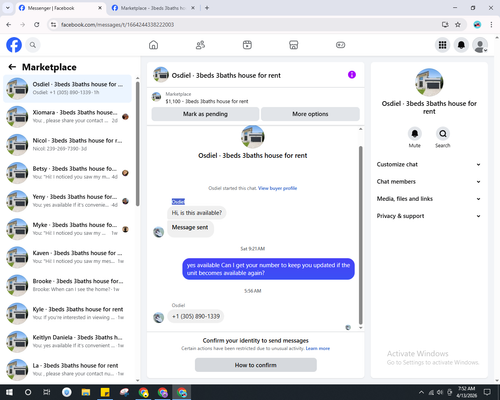Open the Nicol conversation
This screenshot has height=400, width=500.
(67, 145)
